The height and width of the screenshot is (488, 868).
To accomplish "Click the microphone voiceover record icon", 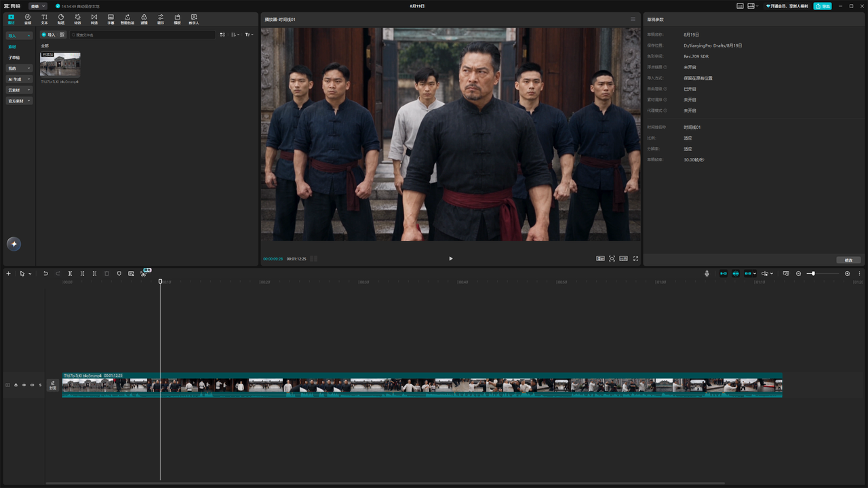I will point(707,273).
